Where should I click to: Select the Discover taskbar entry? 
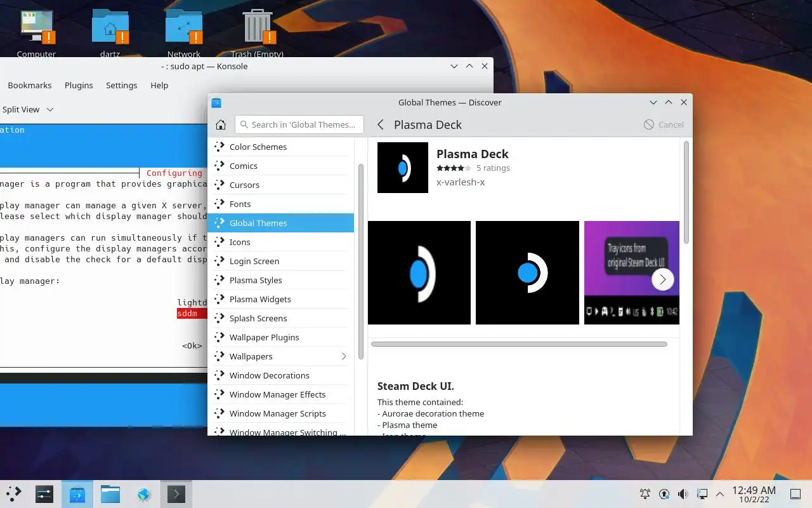pyautogui.click(x=77, y=494)
